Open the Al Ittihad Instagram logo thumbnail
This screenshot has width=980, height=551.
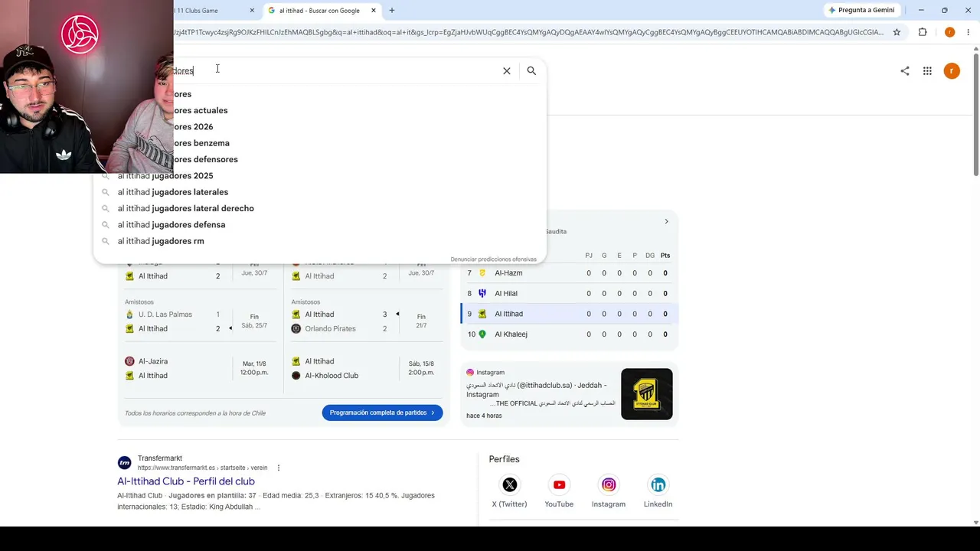647,394
